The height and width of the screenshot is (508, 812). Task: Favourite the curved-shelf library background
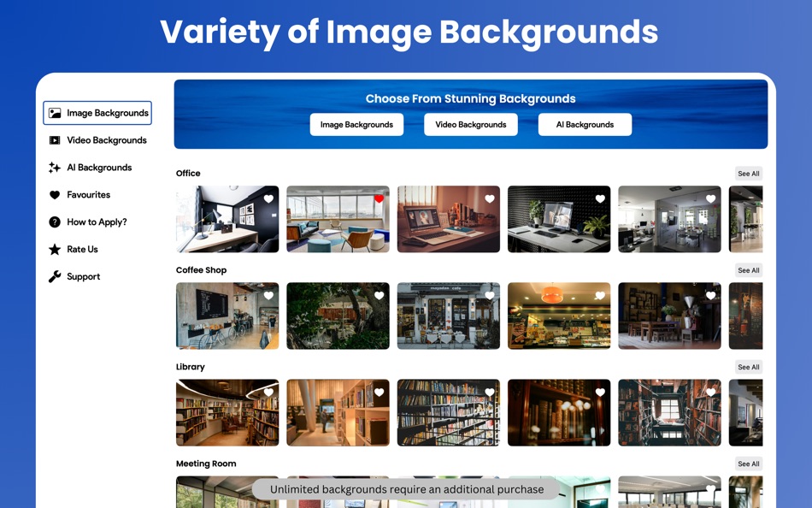[268, 393]
